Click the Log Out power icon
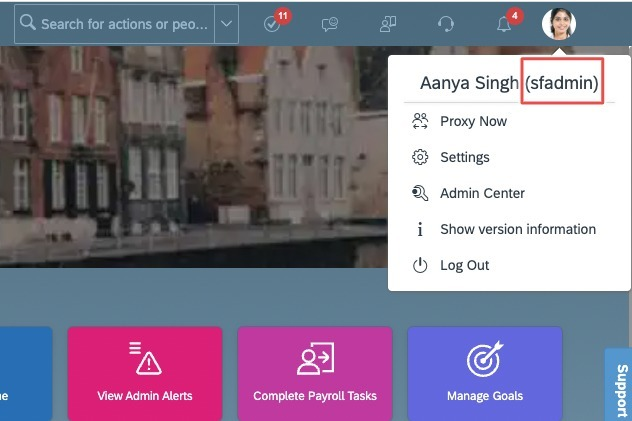The height and width of the screenshot is (421, 632). coord(420,265)
